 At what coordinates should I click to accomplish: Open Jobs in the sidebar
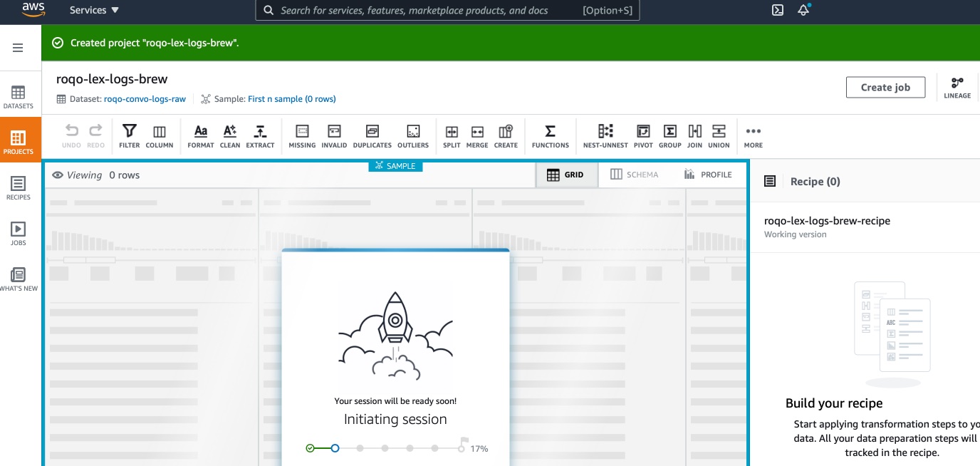pos(19,234)
